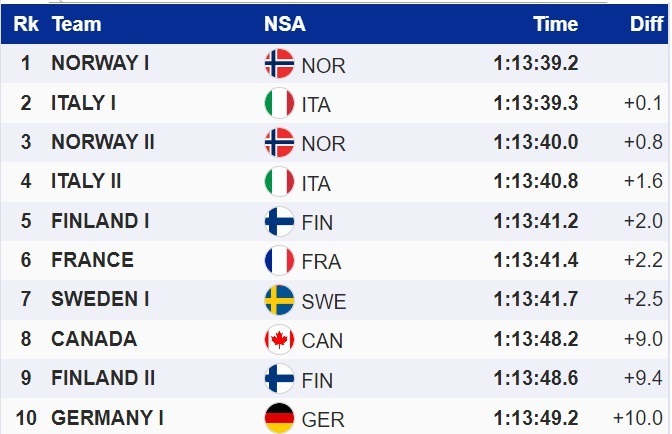Screen dimensions: 672x434
Task: Sort results by Time column header
Action: pos(555,24)
